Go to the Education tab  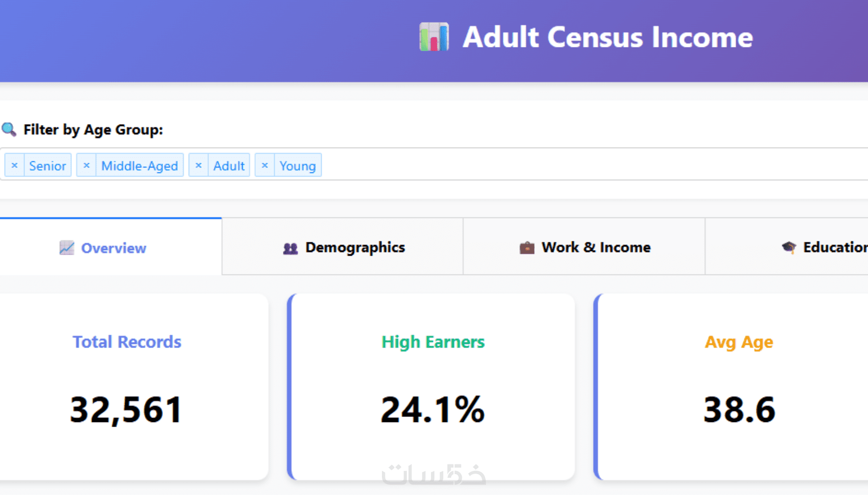click(x=827, y=247)
